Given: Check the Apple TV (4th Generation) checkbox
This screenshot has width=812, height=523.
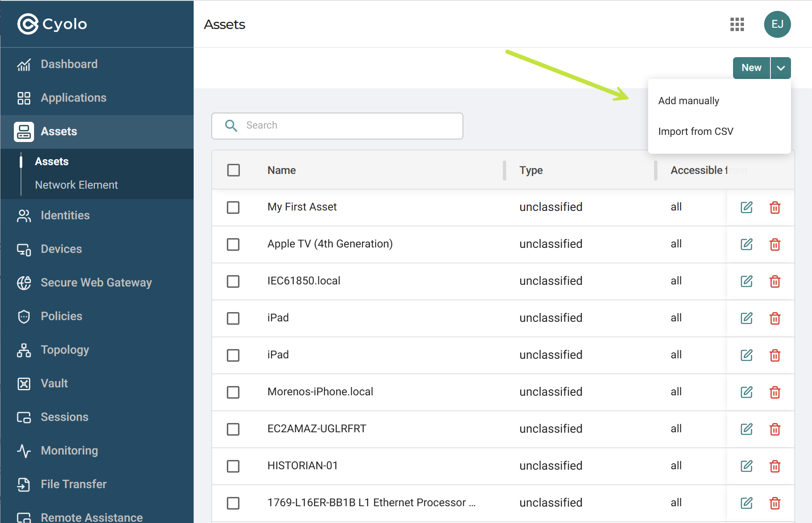Looking at the screenshot, I should pos(233,244).
